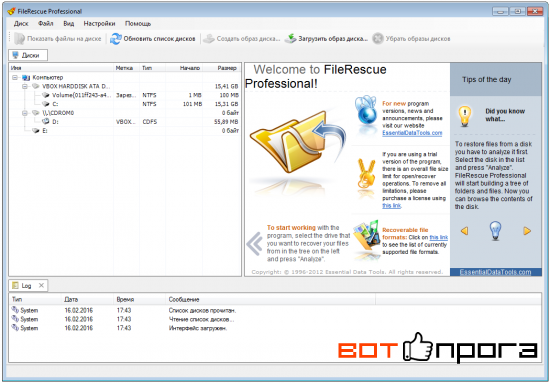This screenshot has width=550, height=383.
Task: Sort disks by Имя column header
Action: tap(61, 68)
